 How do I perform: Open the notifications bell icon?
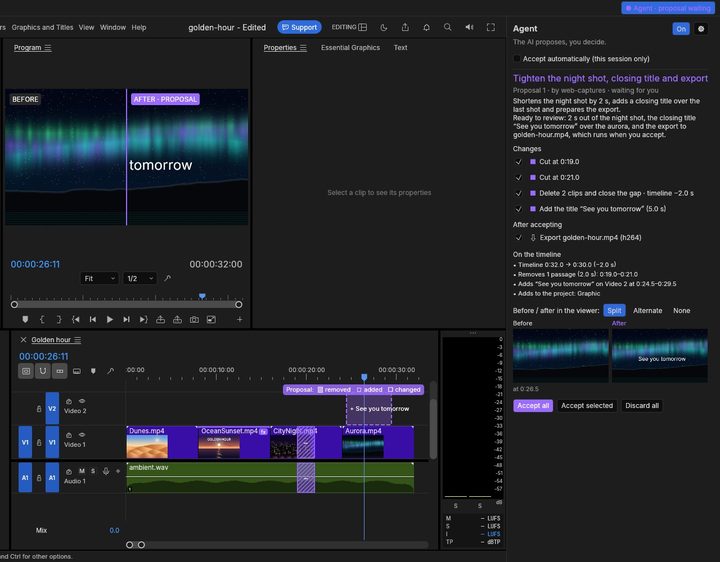427,28
